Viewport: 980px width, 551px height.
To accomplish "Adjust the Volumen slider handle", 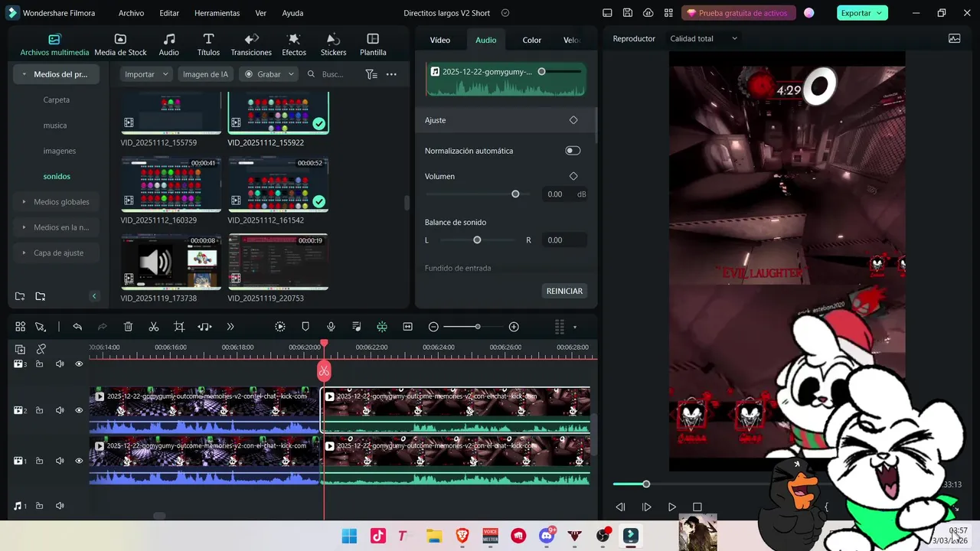I will pos(515,194).
